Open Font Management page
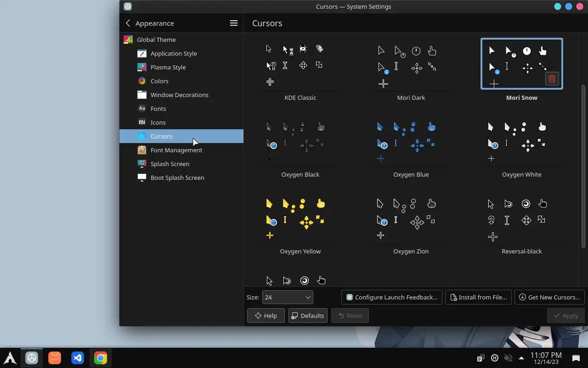 (181, 150)
